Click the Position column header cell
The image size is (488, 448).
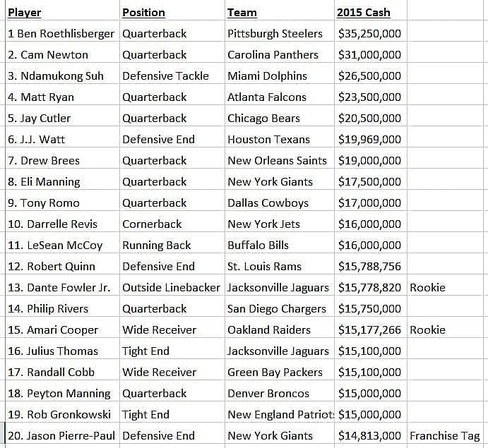[143, 13]
